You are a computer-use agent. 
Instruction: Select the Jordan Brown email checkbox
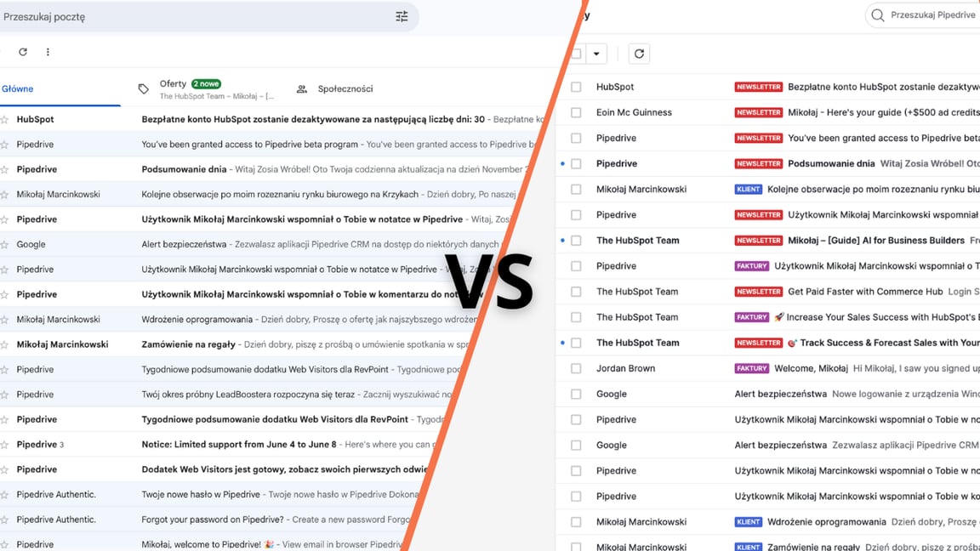(576, 368)
